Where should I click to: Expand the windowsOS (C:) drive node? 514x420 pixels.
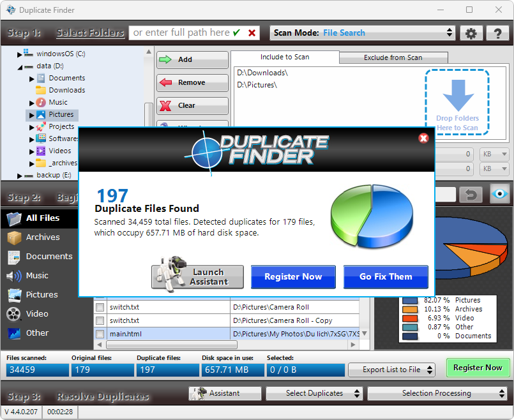coord(19,54)
